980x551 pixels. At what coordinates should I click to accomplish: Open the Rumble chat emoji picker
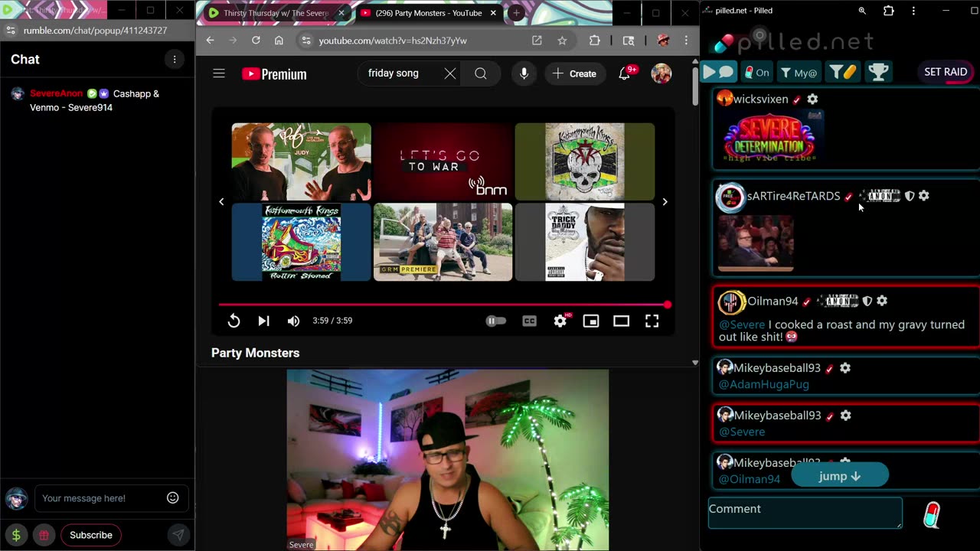pos(173,498)
